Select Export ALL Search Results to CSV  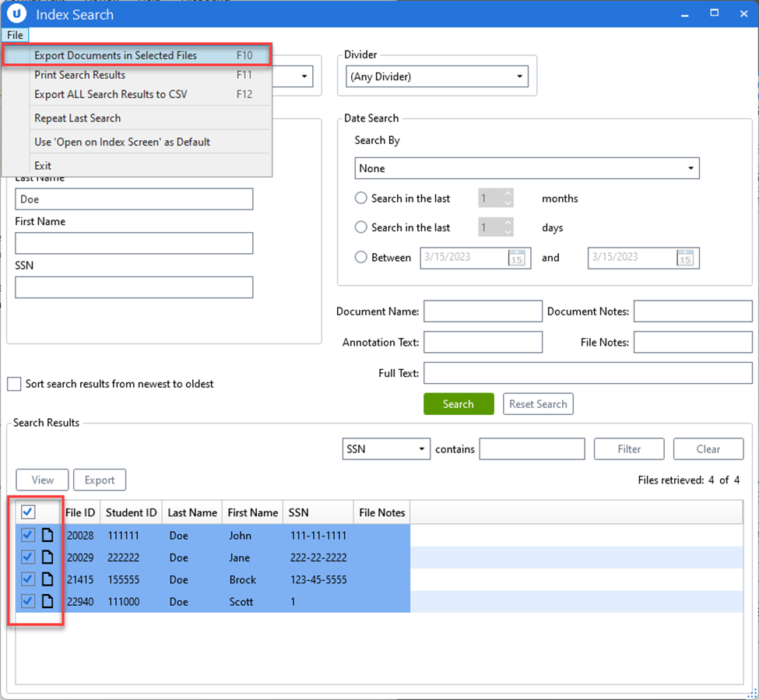click(x=137, y=94)
